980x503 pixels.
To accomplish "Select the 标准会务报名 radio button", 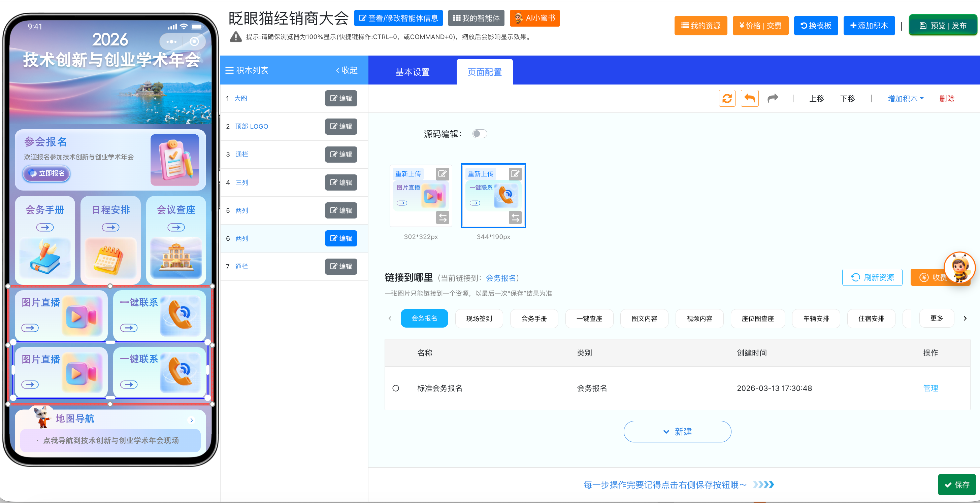I will 396,388.
